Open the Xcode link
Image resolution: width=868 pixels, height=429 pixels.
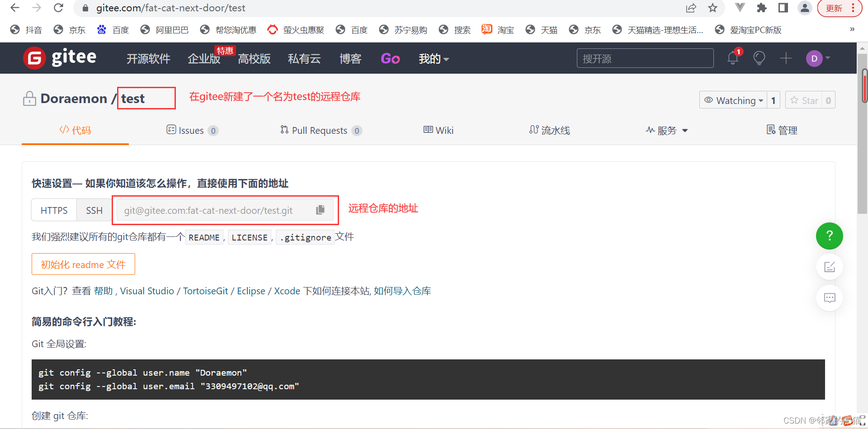coord(287,291)
